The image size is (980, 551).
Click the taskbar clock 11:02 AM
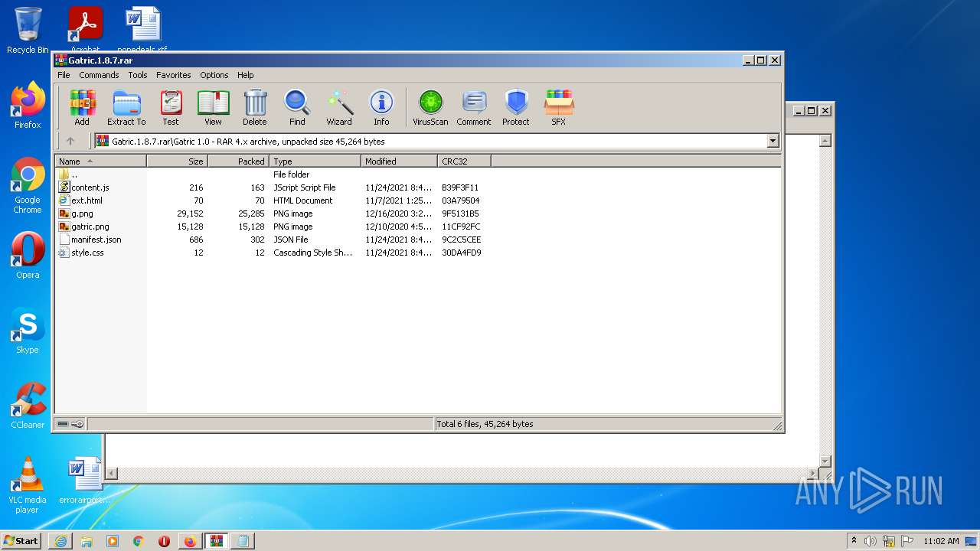point(941,541)
